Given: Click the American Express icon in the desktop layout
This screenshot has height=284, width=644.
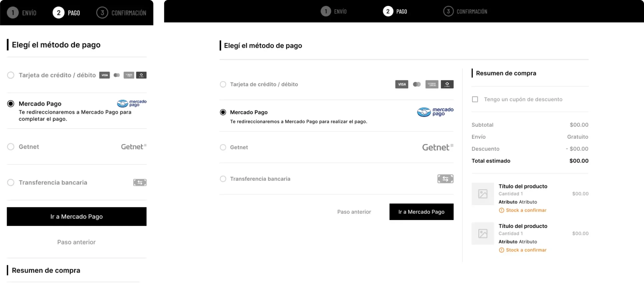Looking at the screenshot, I should tap(432, 84).
